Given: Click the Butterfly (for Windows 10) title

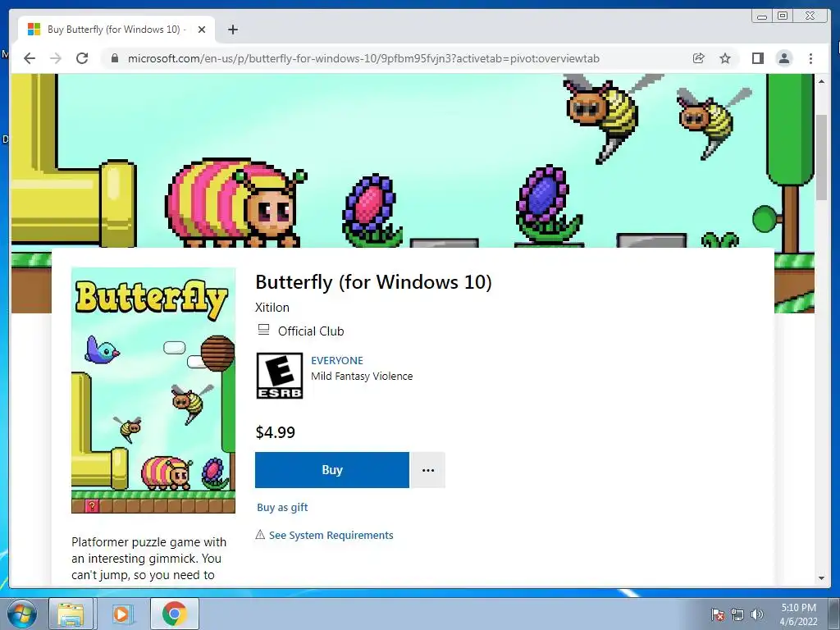Looking at the screenshot, I should point(373,282).
